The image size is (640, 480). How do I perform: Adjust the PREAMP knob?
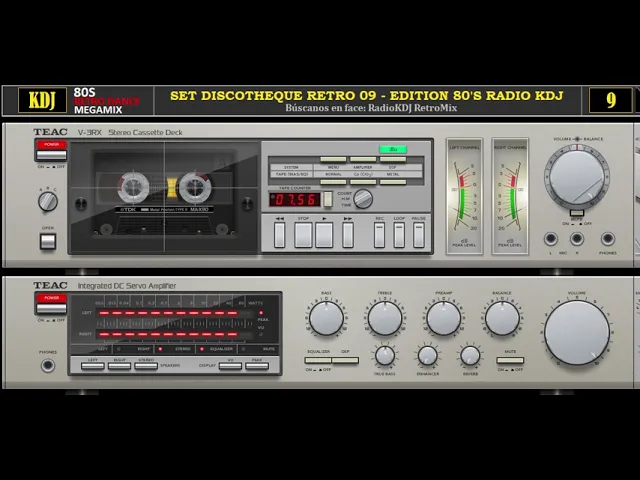pyautogui.click(x=444, y=318)
